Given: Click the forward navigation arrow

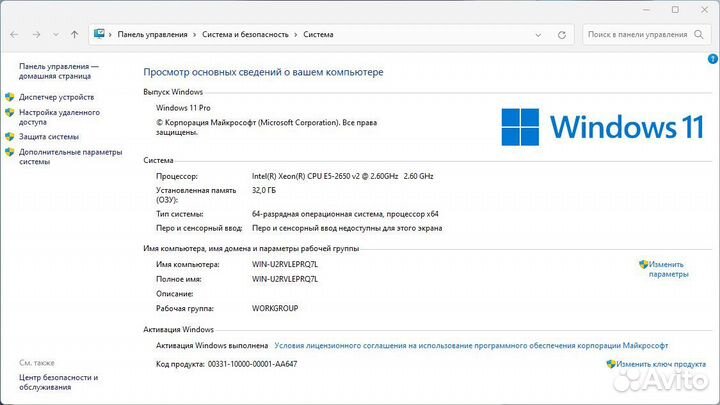Looking at the screenshot, I should [x=36, y=34].
